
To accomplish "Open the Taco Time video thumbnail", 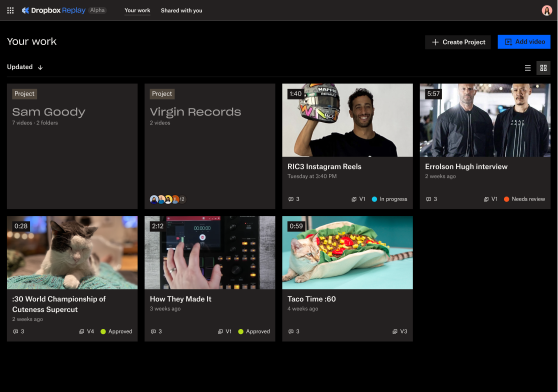I will click(347, 252).
